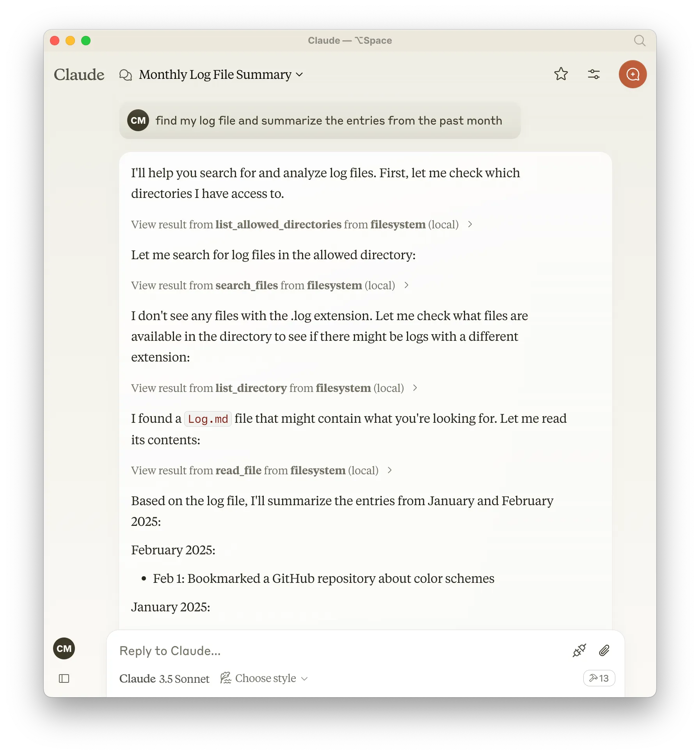The image size is (700, 755).
Task: Click the Claude logo text
Action: (79, 75)
